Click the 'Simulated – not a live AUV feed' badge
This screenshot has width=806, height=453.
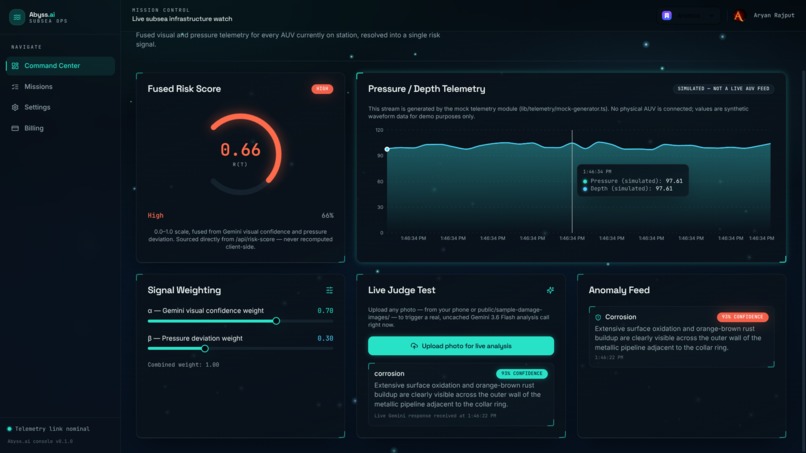[723, 89]
